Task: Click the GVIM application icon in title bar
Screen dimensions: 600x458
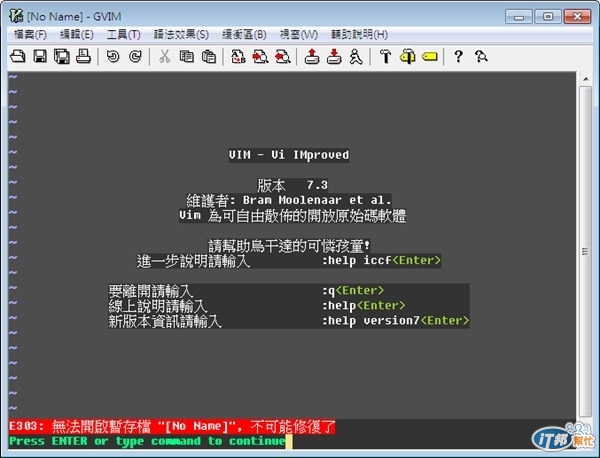Action: [16, 16]
